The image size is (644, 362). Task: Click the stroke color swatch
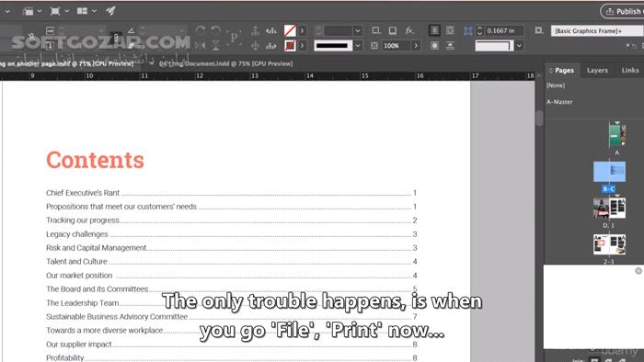(x=290, y=46)
